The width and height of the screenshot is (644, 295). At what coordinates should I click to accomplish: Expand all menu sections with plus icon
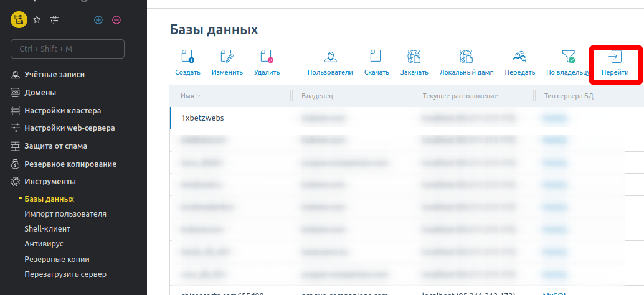click(98, 20)
